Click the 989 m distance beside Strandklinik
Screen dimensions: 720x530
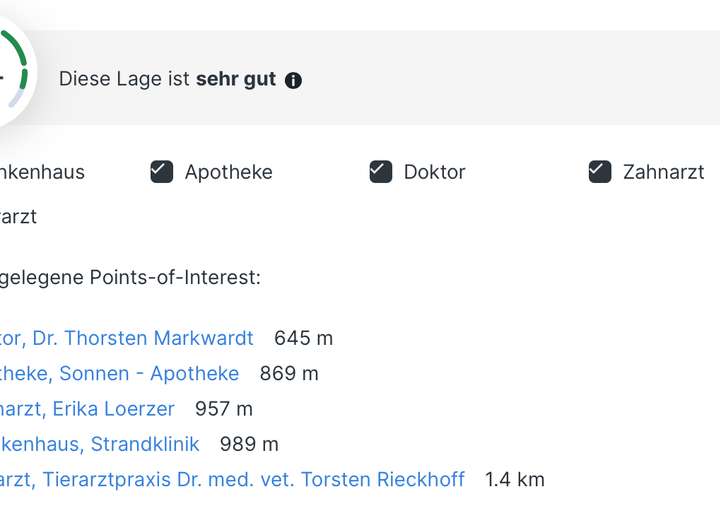[x=249, y=445]
